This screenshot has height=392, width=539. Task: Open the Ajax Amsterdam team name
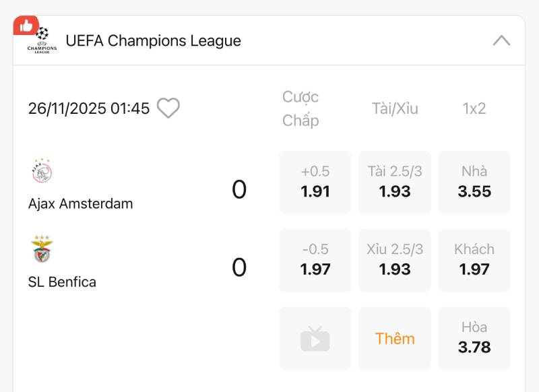81,203
